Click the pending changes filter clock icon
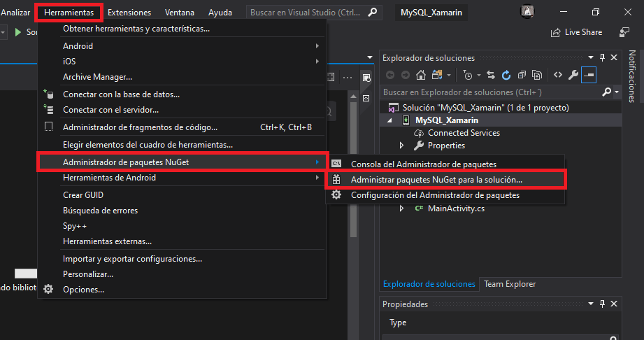The height and width of the screenshot is (340, 644). pos(468,75)
